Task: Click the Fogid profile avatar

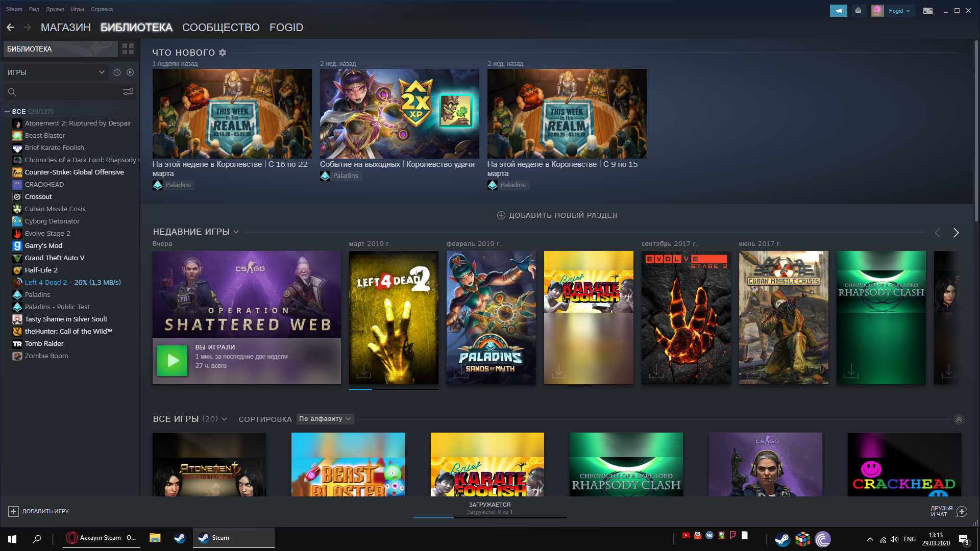Action: pyautogui.click(x=877, y=11)
